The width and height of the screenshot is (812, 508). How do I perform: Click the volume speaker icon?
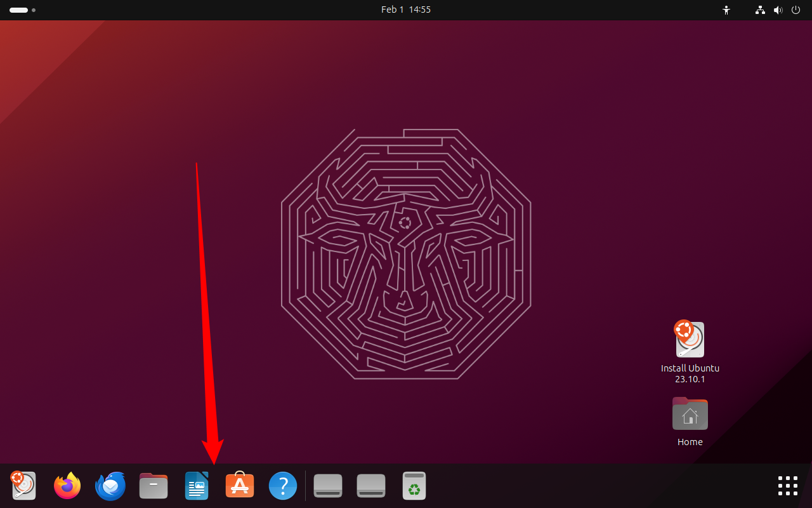tap(778, 10)
